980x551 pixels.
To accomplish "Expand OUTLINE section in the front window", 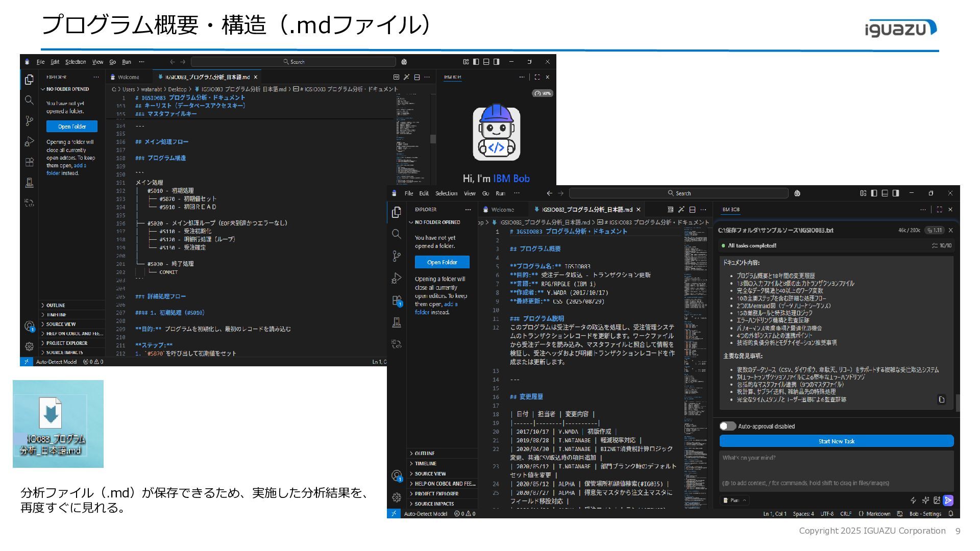I will coord(442,453).
